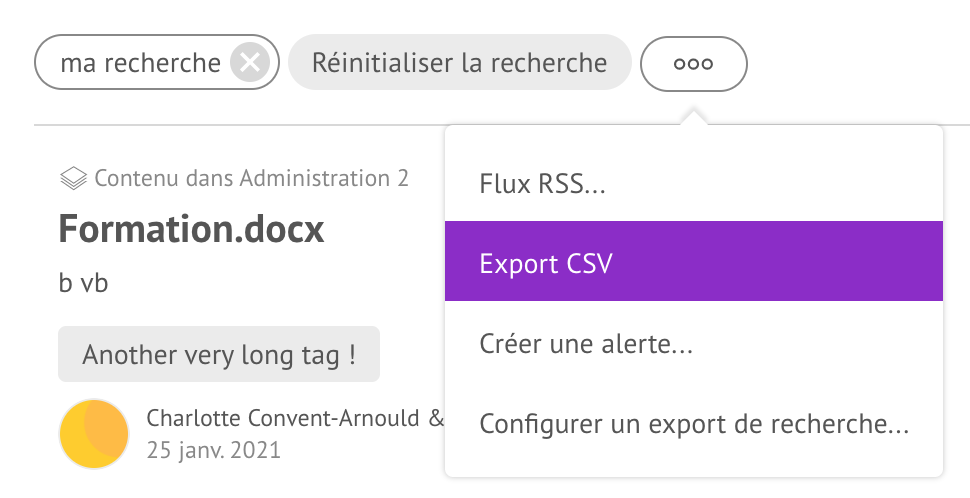970x498 pixels.
Task: Open the "Contenu dans Administration 2" location link
Action: [x=251, y=178]
